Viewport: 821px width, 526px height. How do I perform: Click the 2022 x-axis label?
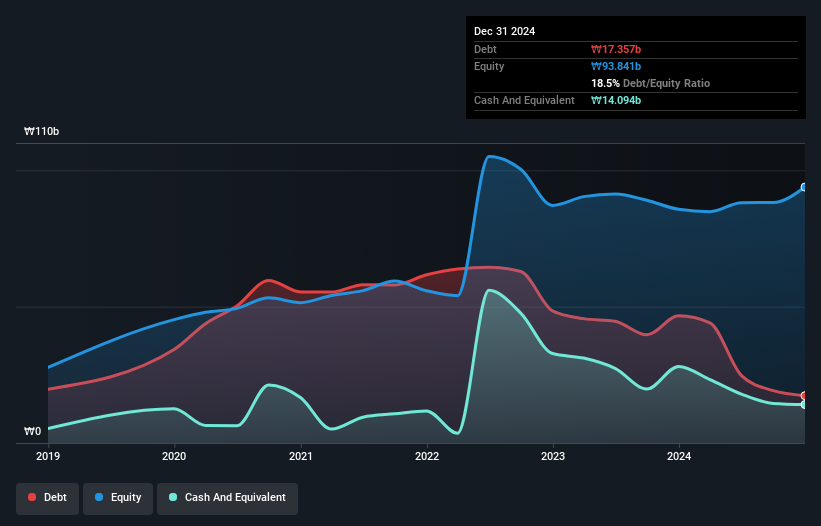[x=427, y=456]
